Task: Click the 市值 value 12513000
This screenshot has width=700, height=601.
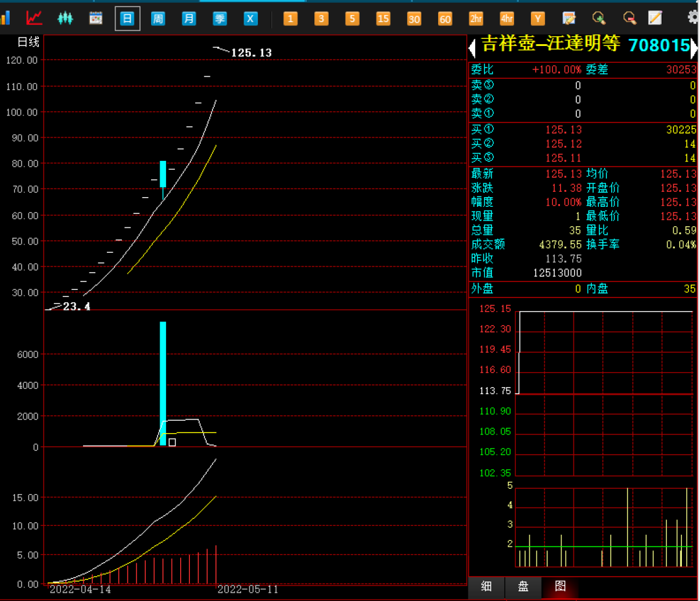Action: point(557,273)
